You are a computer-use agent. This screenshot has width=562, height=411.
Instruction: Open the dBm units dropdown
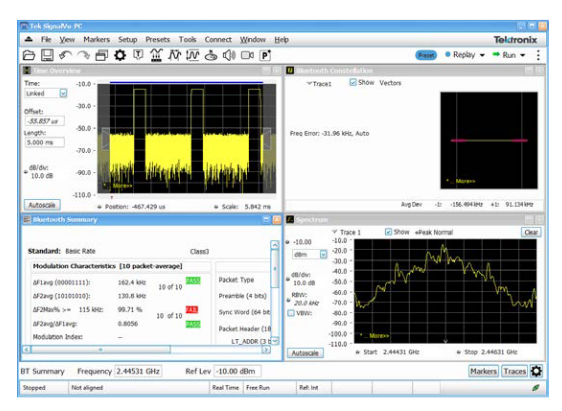click(x=323, y=254)
